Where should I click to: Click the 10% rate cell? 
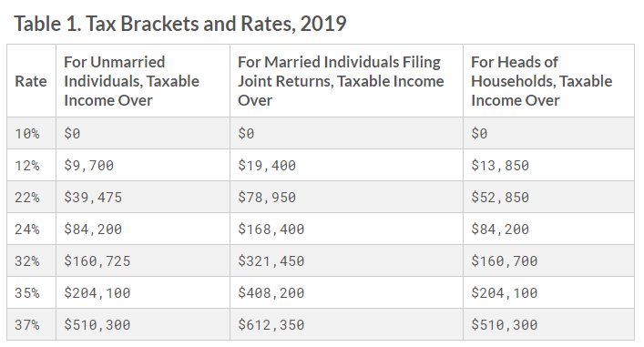click(31, 133)
